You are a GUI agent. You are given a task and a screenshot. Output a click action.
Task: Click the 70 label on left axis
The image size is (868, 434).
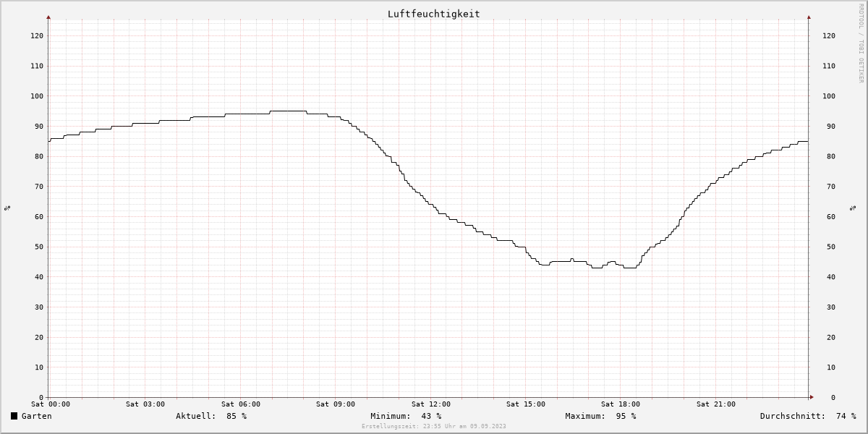(x=38, y=187)
